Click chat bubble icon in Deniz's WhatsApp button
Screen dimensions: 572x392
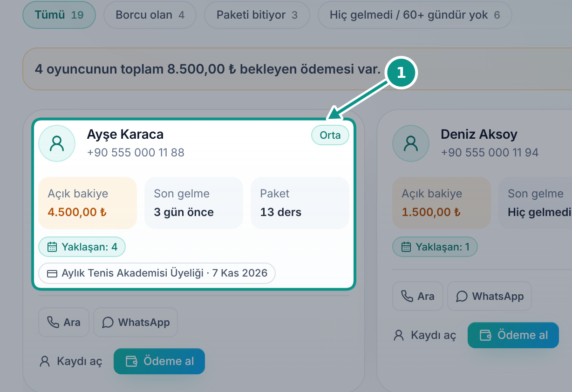462,296
